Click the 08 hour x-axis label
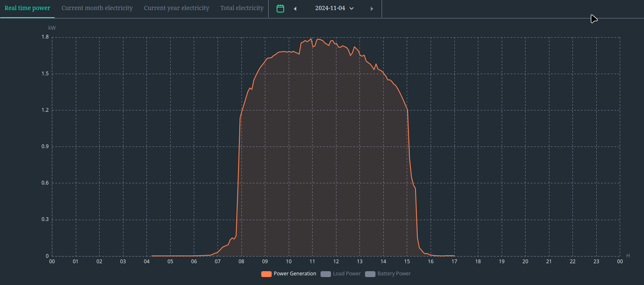The width and height of the screenshot is (644, 285). [x=241, y=262]
